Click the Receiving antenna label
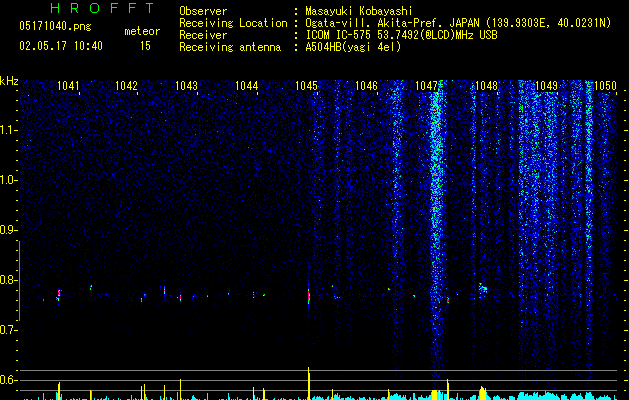 click(230, 47)
